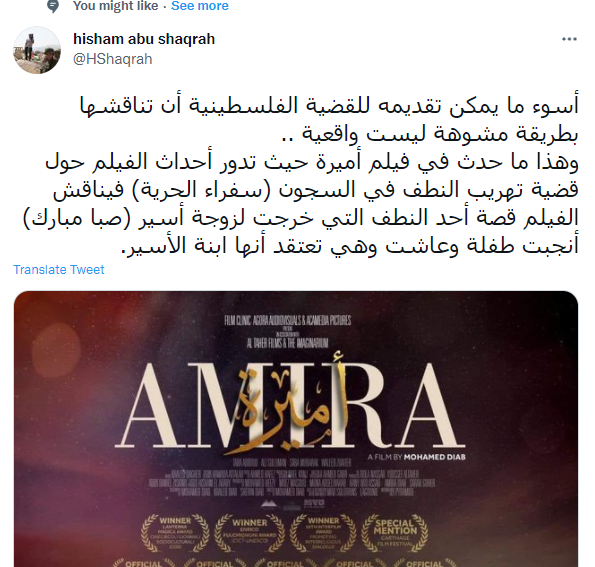Image resolution: width=595 pixels, height=567 pixels.
Task: Click the Winner laurel for the Enrico Fulchignoni award
Action: click(x=249, y=534)
